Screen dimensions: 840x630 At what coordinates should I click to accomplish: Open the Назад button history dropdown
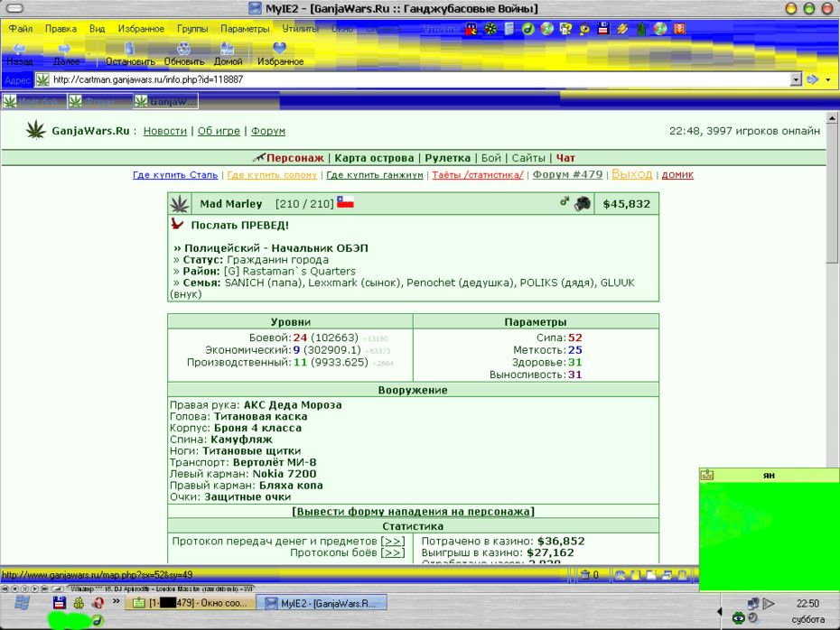pos(42,54)
